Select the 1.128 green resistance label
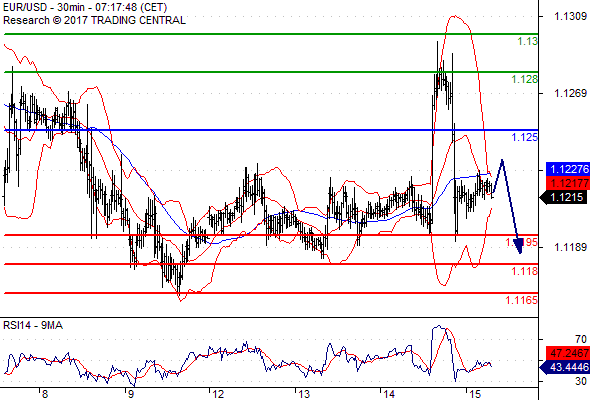The height and width of the screenshot is (400, 590). (x=525, y=79)
